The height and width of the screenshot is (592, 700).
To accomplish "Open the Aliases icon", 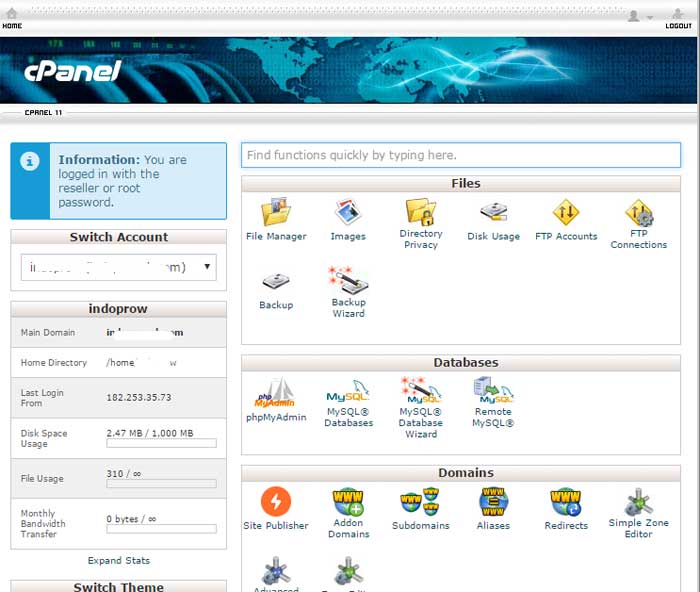I will click(493, 501).
